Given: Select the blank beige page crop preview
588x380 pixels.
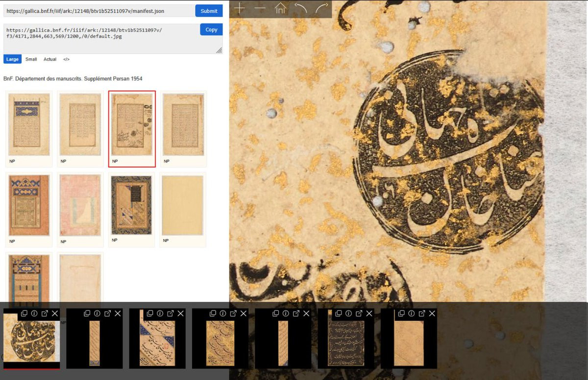Looking at the screenshot, I should click(x=409, y=343).
